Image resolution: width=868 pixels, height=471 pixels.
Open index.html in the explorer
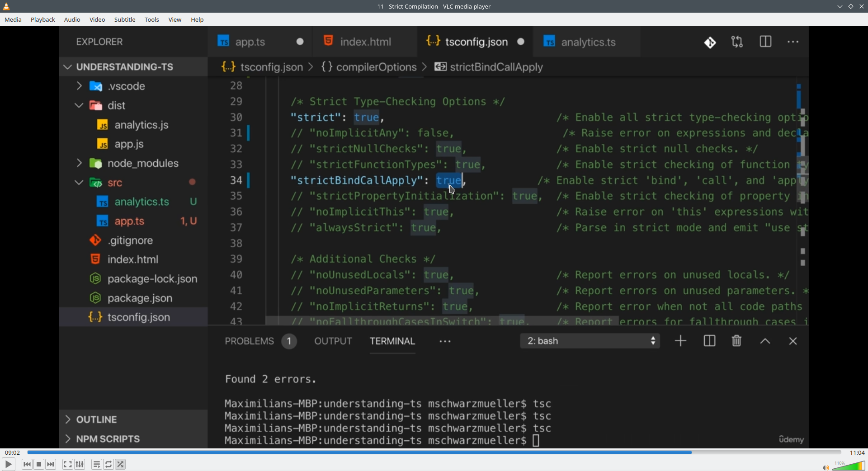click(133, 259)
